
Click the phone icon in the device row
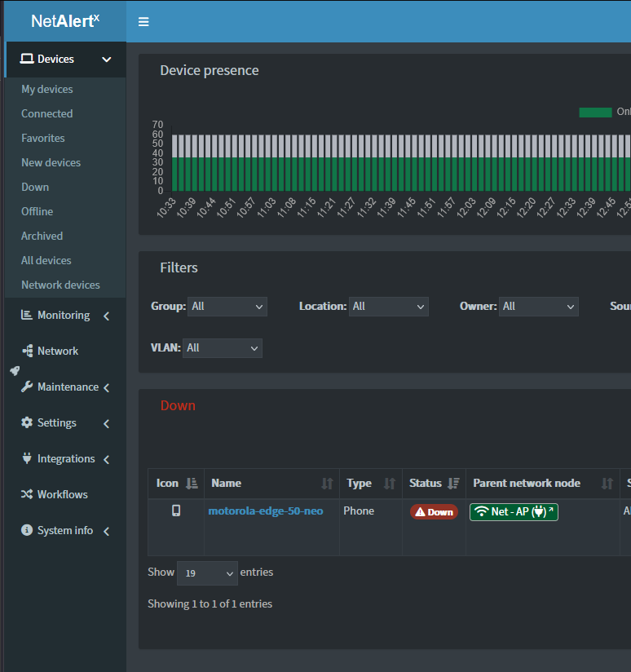tap(175, 511)
